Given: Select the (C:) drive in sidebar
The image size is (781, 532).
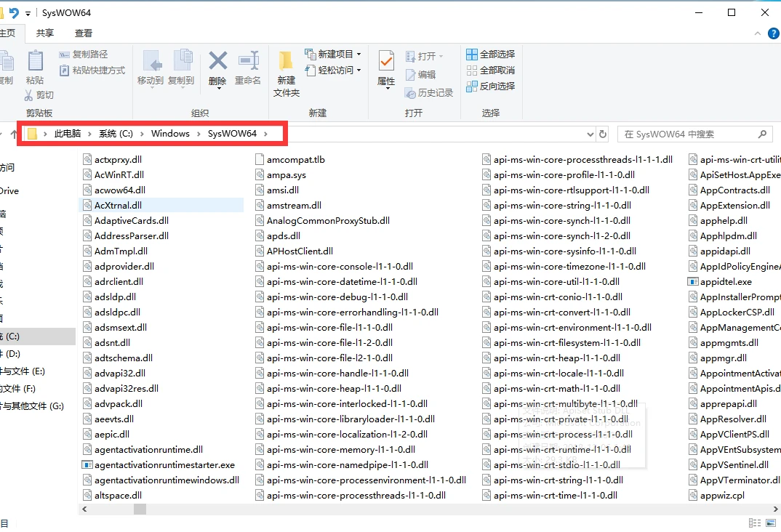Looking at the screenshot, I should click(x=37, y=336).
